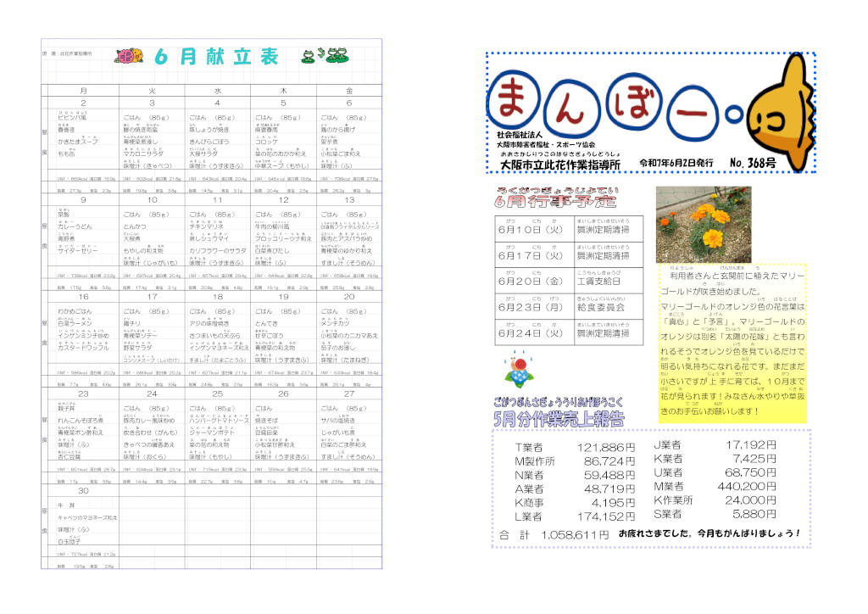868x614 pixels.
Task: Click the 合計 1,058,611円 total line
Action: (x=554, y=535)
